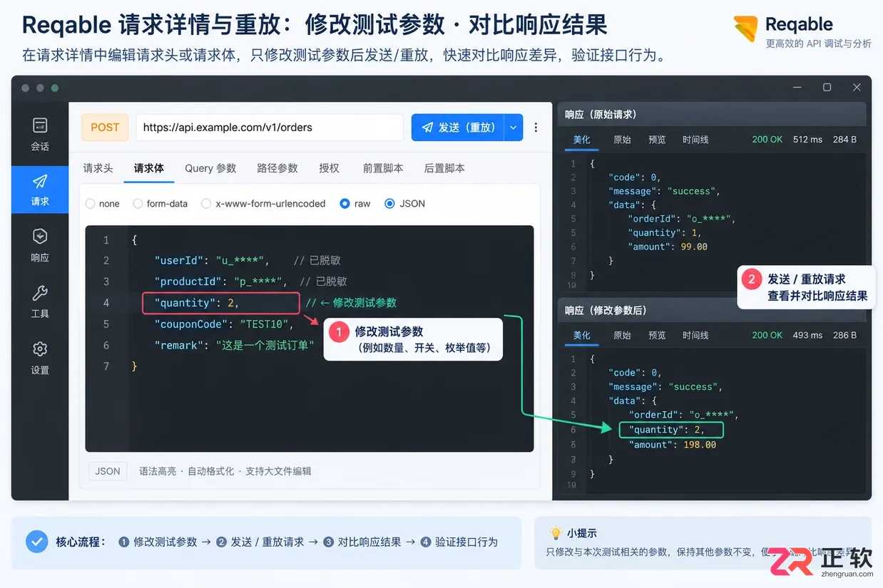Click 200 OK status in original response

pyautogui.click(x=767, y=140)
